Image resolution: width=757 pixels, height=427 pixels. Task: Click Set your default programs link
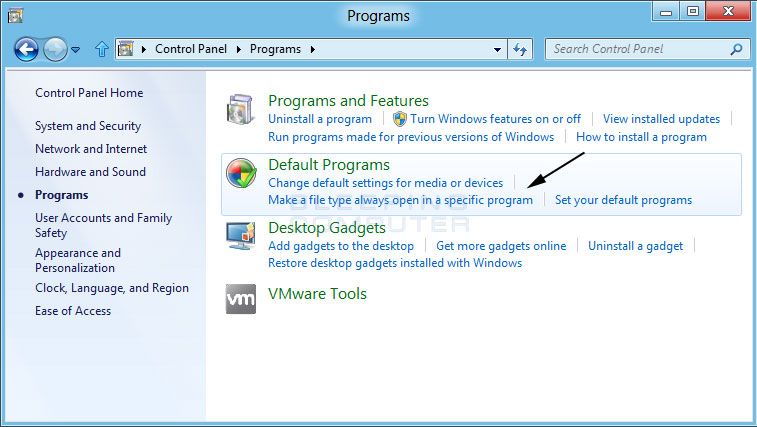click(x=623, y=200)
